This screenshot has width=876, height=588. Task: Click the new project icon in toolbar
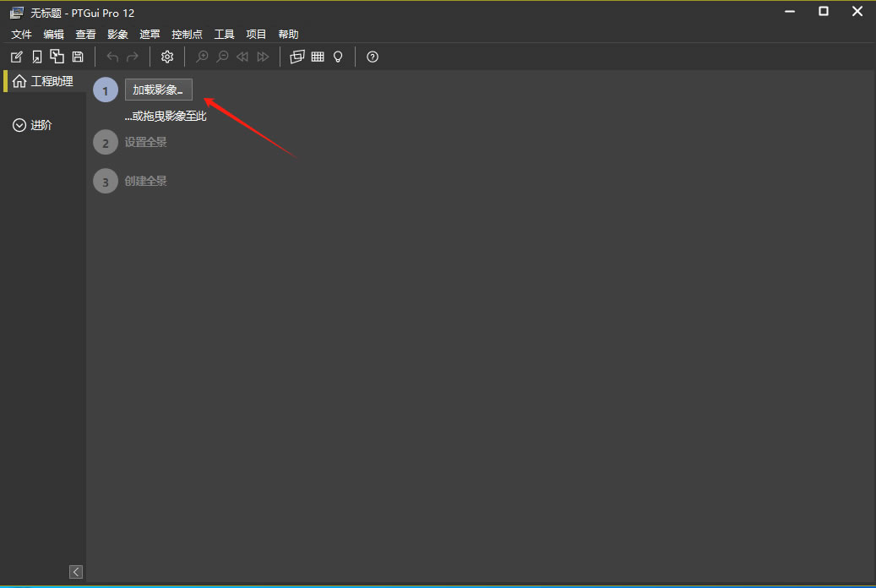[x=16, y=57]
